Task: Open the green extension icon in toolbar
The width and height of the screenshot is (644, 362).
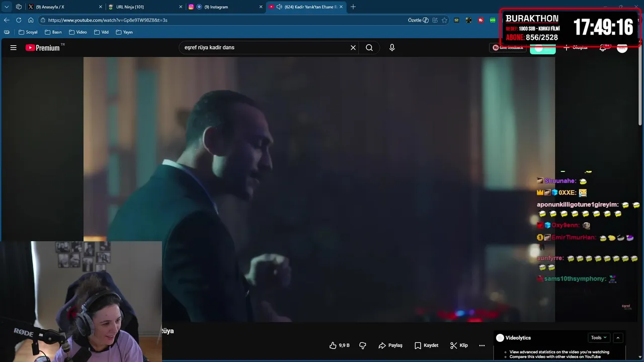Action: pos(493,20)
